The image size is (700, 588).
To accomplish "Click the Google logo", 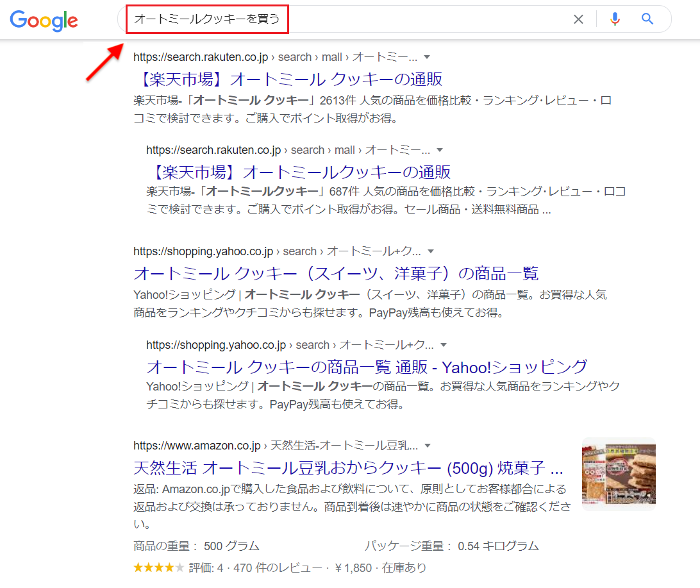I will point(44,20).
